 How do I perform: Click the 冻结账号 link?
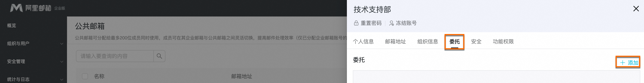406,23
